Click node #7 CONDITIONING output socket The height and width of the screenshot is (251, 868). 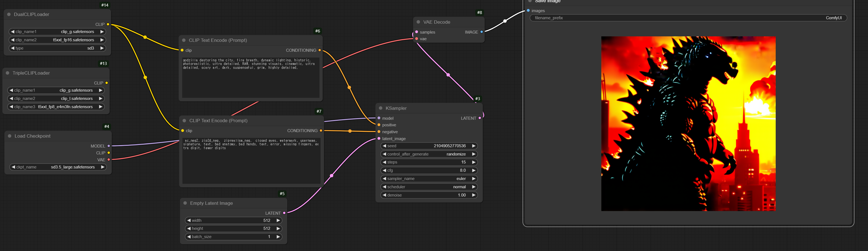(321, 130)
